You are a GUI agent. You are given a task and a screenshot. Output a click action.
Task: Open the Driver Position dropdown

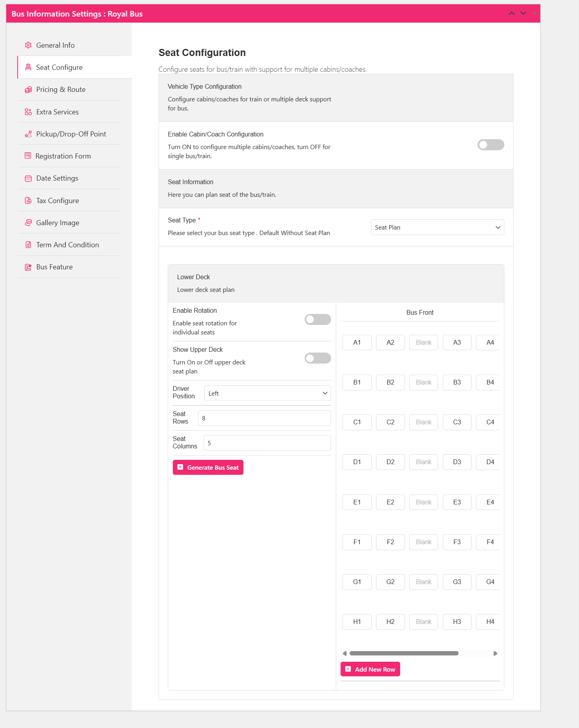pyautogui.click(x=268, y=393)
